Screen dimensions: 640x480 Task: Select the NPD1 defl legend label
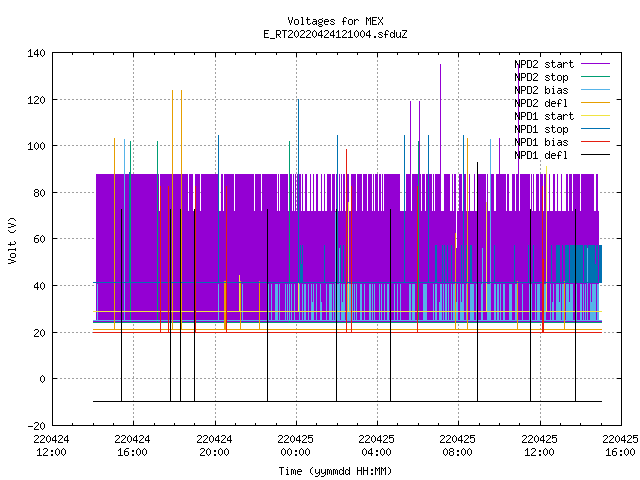coord(541,155)
